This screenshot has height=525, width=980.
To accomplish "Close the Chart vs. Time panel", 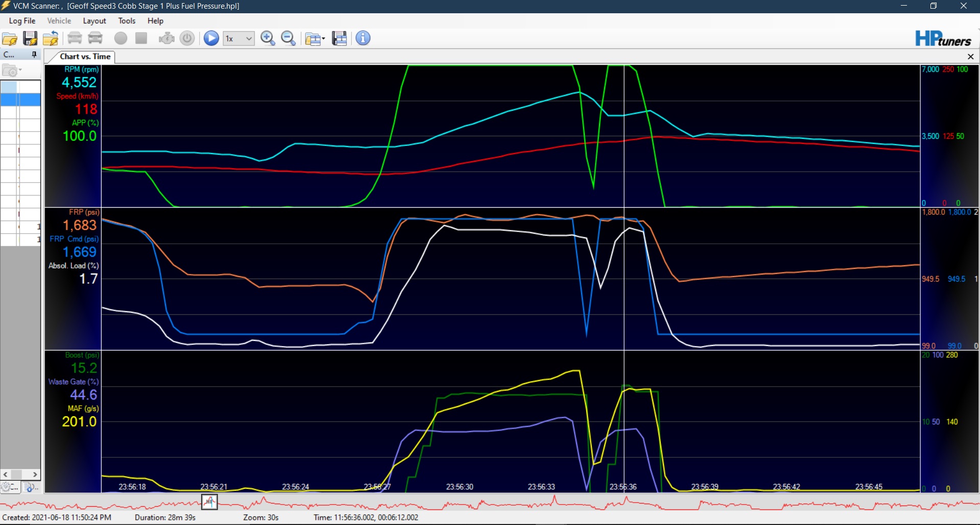I will click(970, 57).
